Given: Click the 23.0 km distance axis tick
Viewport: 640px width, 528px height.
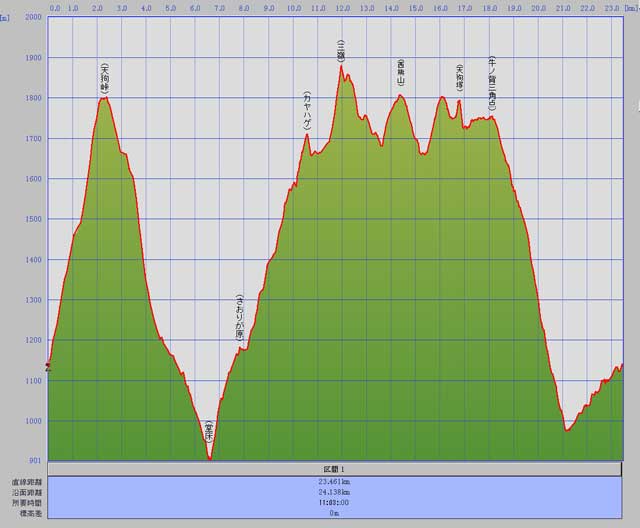Looking at the screenshot, I should (611, 7).
